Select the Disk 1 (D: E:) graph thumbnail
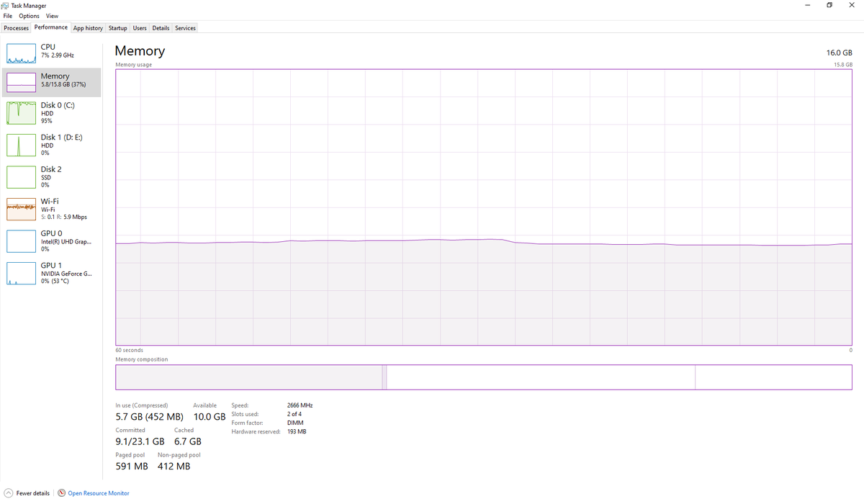 pos(22,145)
